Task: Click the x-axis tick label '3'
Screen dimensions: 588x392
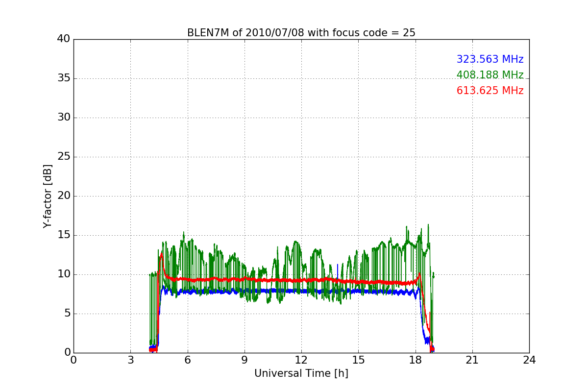Action: click(130, 360)
